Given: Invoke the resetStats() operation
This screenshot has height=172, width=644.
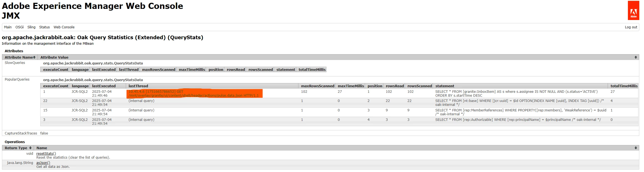Looking at the screenshot, I should point(46,153).
